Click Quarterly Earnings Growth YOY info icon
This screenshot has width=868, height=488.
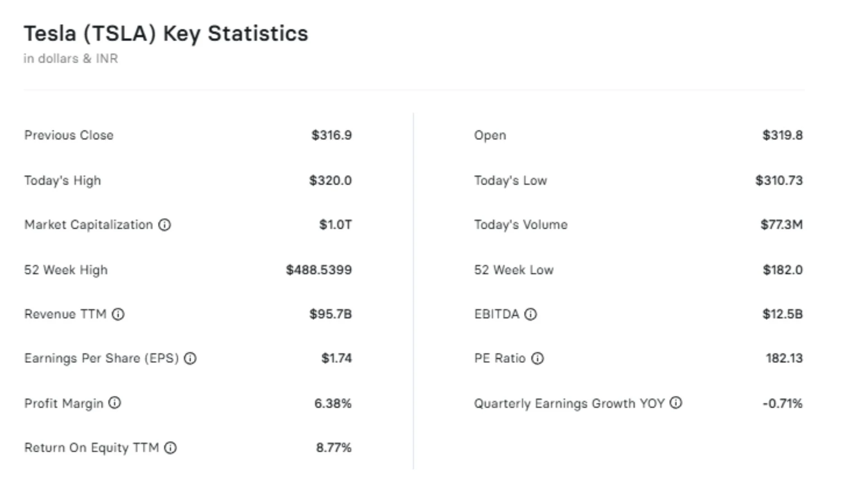point(676,403)
